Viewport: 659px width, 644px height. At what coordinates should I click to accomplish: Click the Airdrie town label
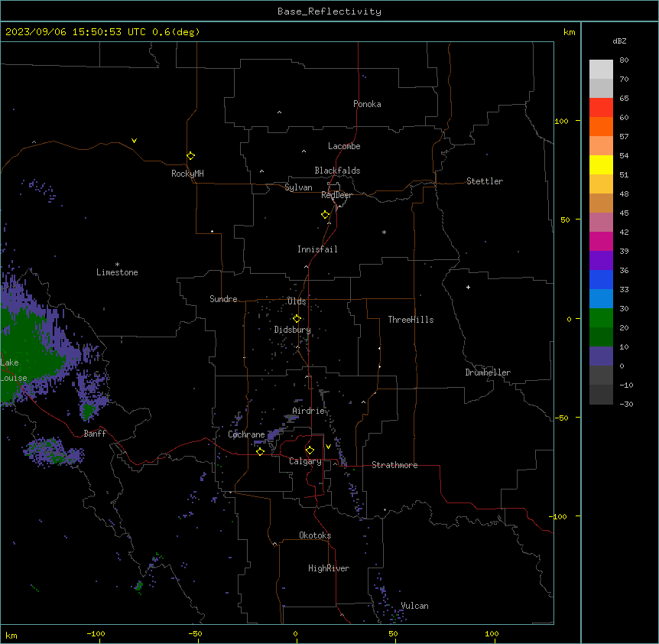coord(309,411)
